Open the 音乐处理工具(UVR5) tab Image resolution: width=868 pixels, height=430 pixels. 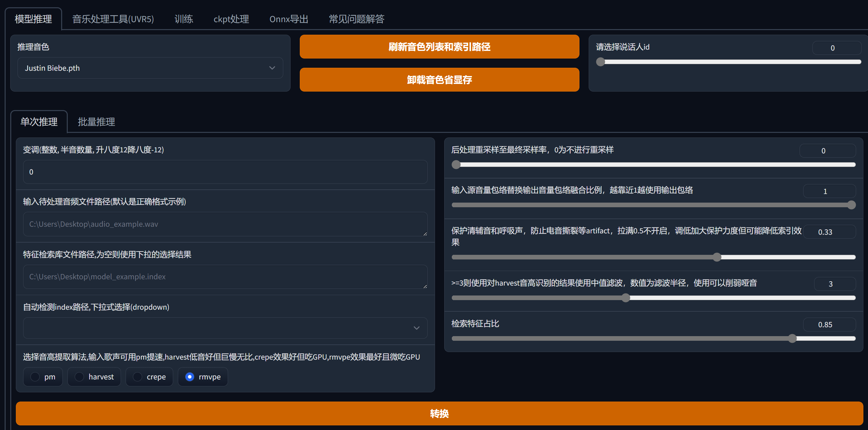pos(113,19)
